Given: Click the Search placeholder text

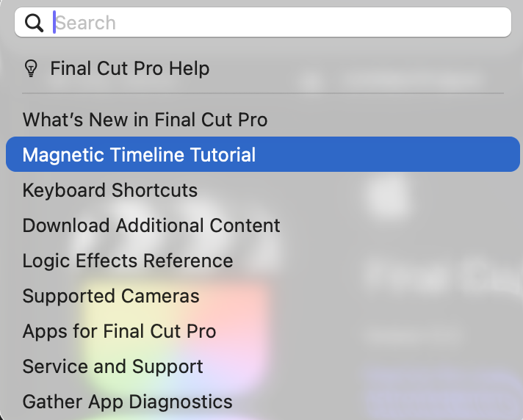Looking at the screenshot, I should tap(86, 23).
